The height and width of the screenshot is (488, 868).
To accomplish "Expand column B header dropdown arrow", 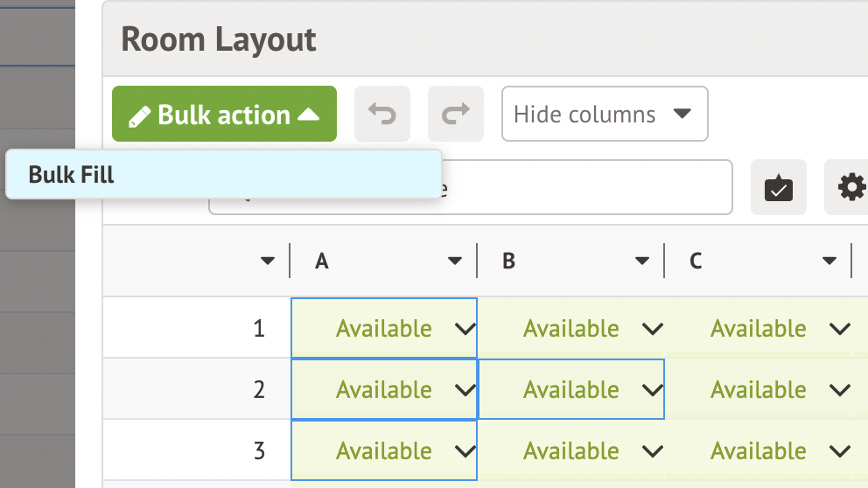I will pos(642,261).
